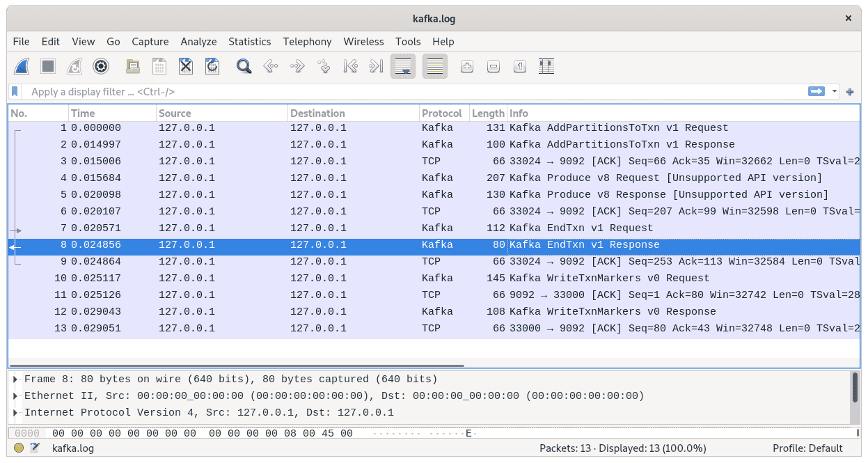Expand Internet Protocol Version 4 details
The image size is (868, 463).
(x=15, y=413)
